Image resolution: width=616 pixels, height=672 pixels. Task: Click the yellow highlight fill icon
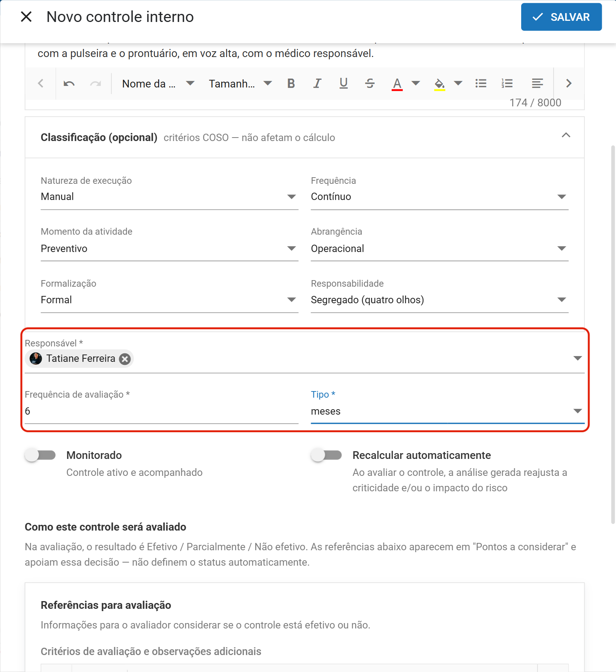click(x=439, y=84)
